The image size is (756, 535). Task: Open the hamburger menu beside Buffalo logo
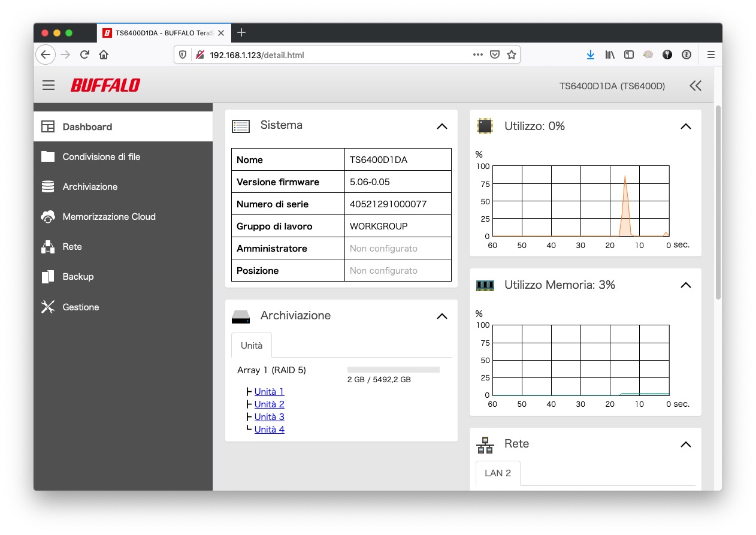pos(49,85)
